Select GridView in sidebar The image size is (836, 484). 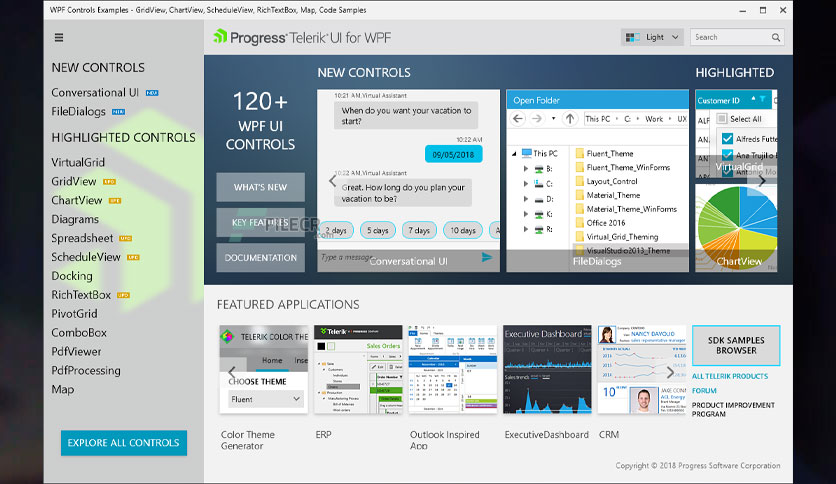pos(74,181)
